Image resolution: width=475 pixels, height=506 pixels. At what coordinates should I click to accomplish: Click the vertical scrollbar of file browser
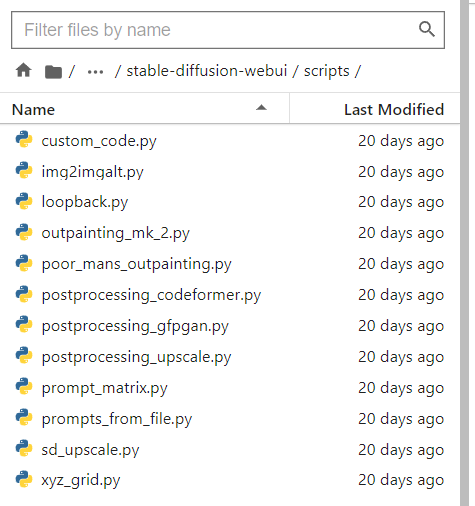[x=465, y=253]
